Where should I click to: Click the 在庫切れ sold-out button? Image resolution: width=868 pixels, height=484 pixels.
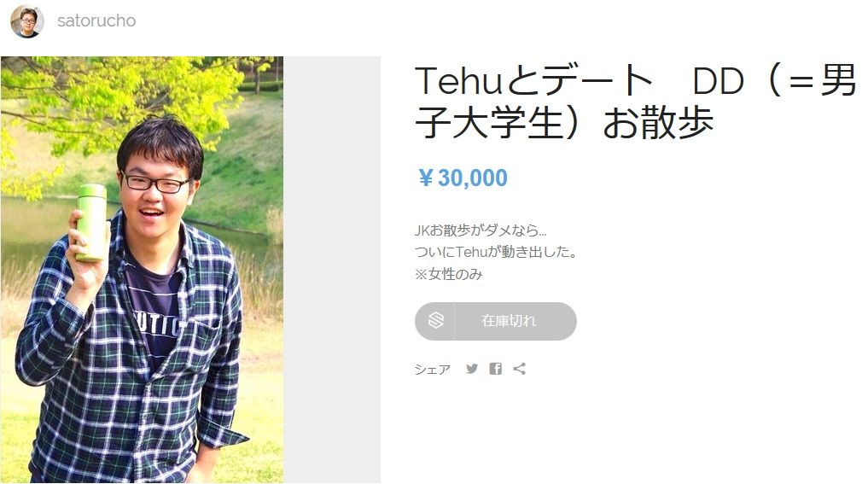tap(495, 321)
